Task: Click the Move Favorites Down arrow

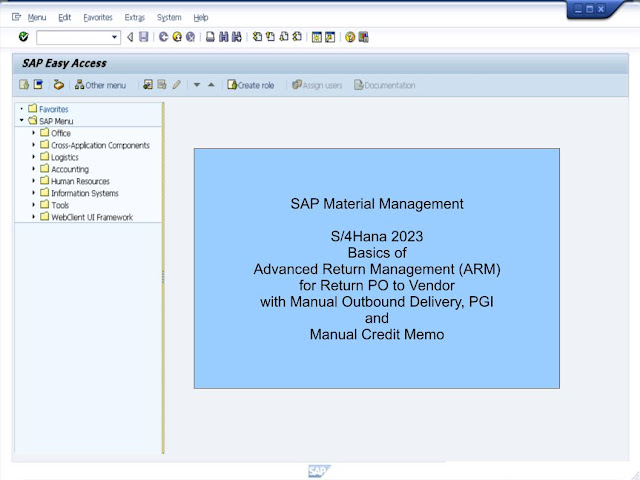Action: [x=197, y=85]
